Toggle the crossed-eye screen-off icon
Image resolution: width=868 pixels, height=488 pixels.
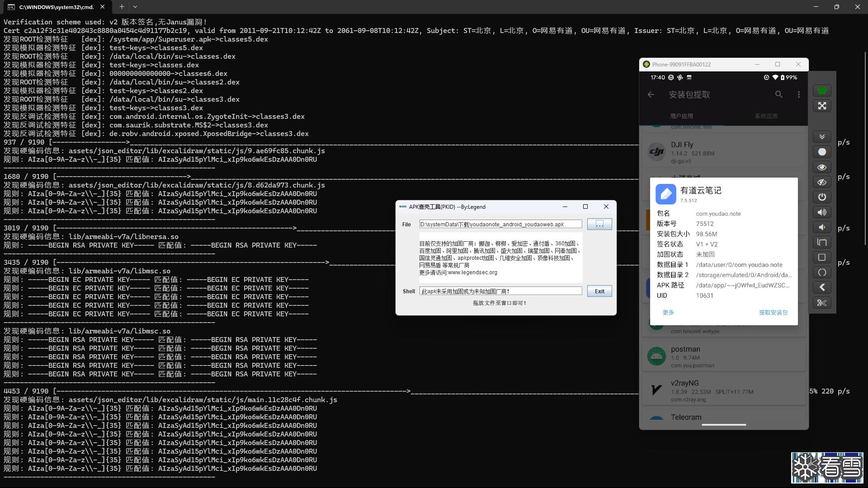click(822, 182)
